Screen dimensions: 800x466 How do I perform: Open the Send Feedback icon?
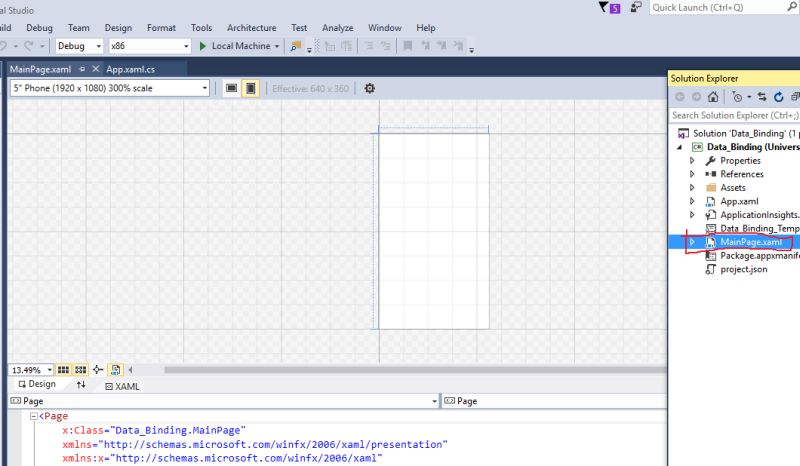636,7
